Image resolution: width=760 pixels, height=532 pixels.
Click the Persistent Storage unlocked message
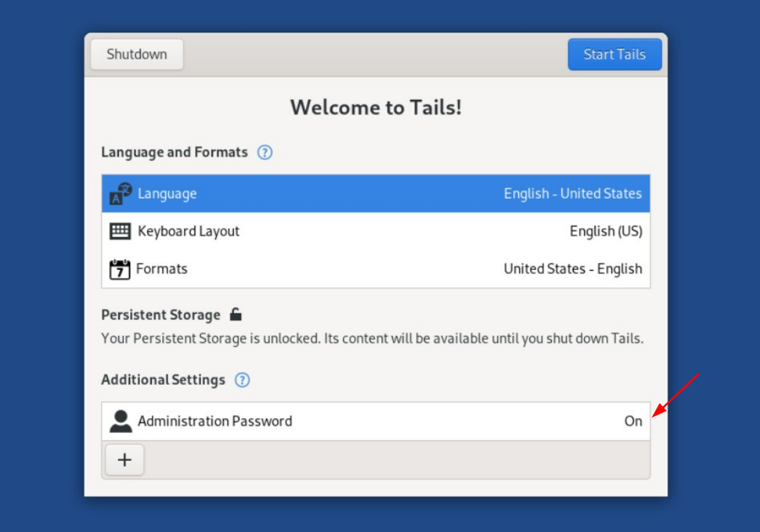coord(372,338)
